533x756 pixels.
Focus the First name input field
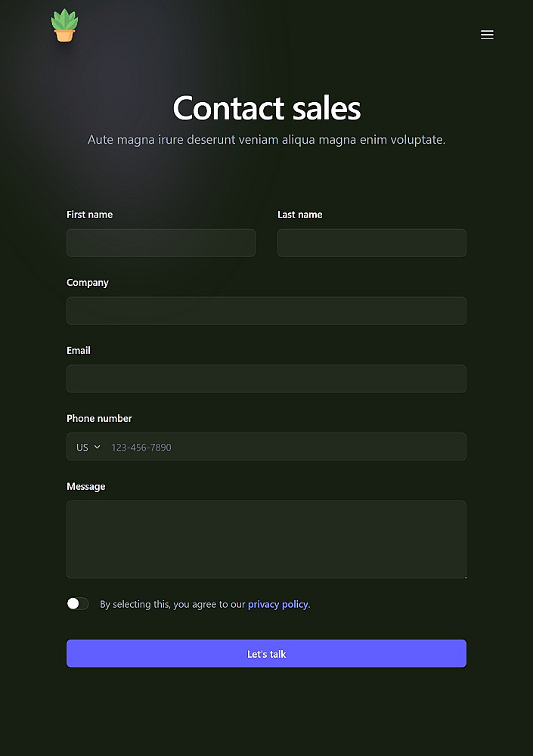pyautogui.click(x=161, y=243)
